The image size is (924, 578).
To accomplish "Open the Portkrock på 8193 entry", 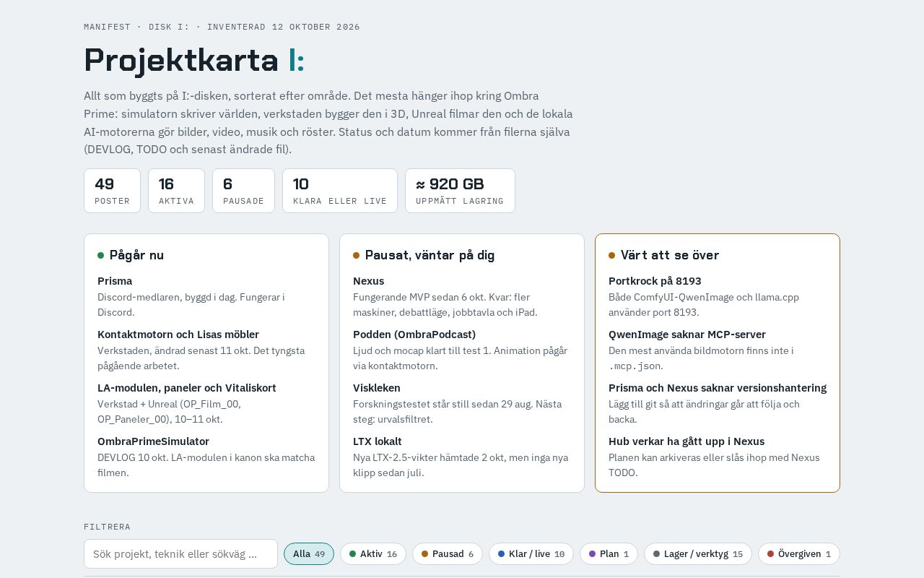I will pos(655,281).
